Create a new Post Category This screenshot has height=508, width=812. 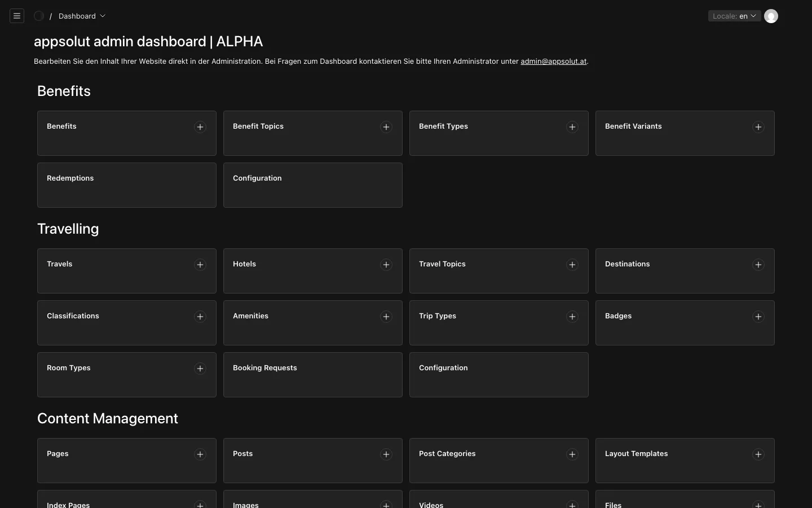[572, 454]
